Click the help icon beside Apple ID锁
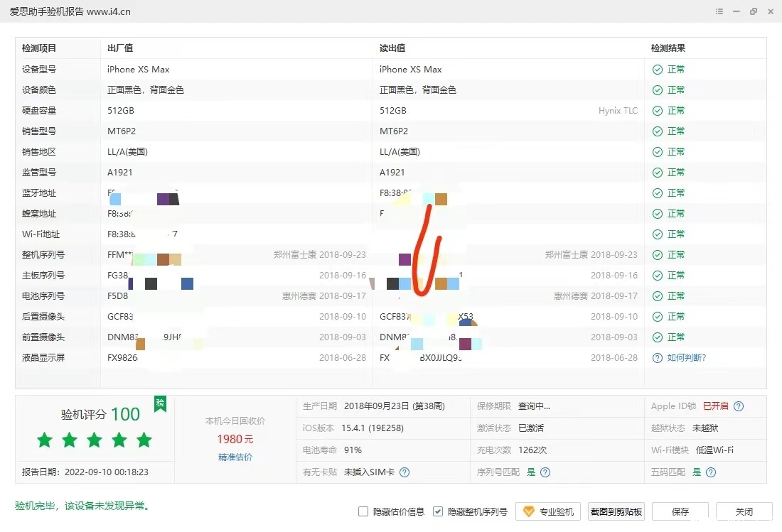Viewport: 782px width, 532px height. tap(739, 406)
